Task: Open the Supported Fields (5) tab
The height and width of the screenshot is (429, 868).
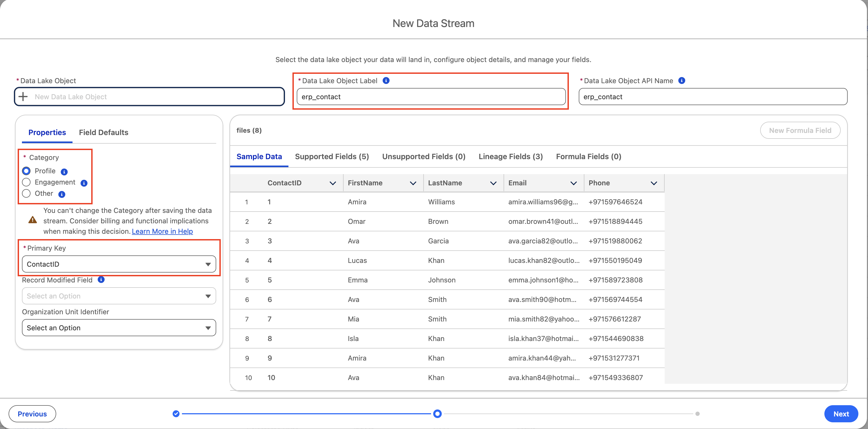Action: point(332,156)
